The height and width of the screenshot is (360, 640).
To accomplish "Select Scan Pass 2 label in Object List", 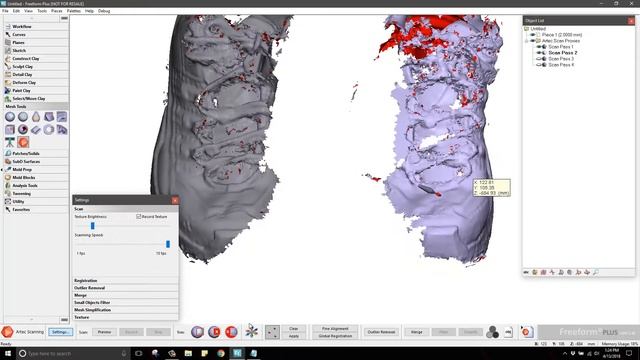I will pos(562,53).
